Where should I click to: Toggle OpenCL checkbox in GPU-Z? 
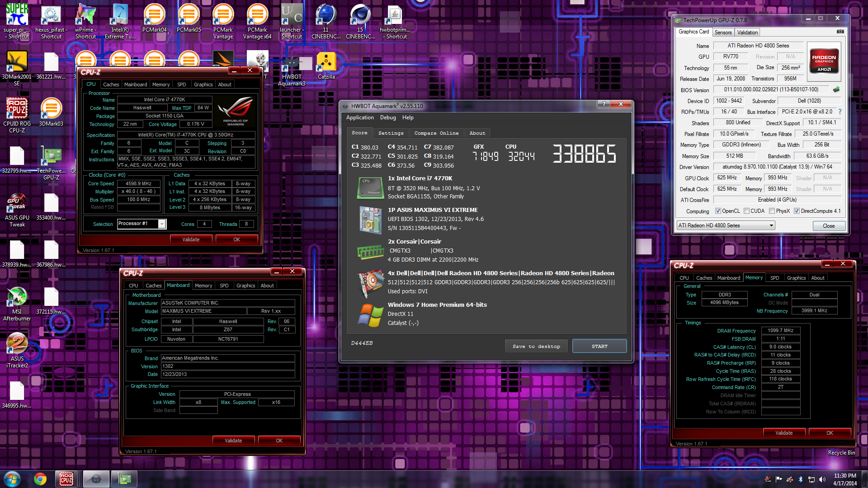coord(718,211)
